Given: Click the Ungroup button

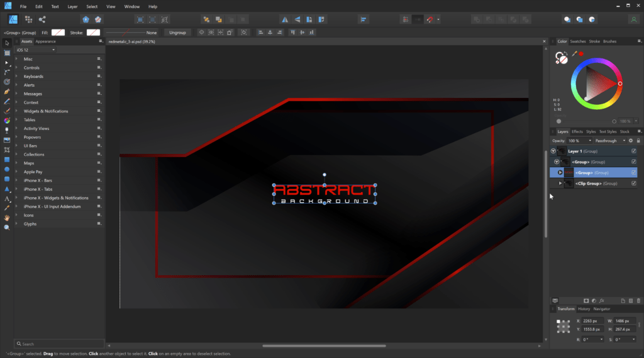Looking at the screenshot, I should click(x=177, y=33).
